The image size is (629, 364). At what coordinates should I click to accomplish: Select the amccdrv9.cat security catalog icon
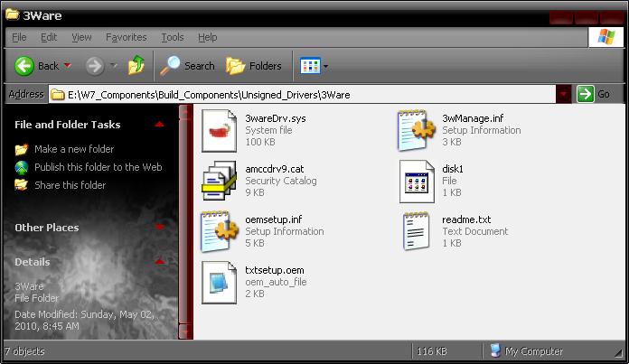[x=219, y=181]
